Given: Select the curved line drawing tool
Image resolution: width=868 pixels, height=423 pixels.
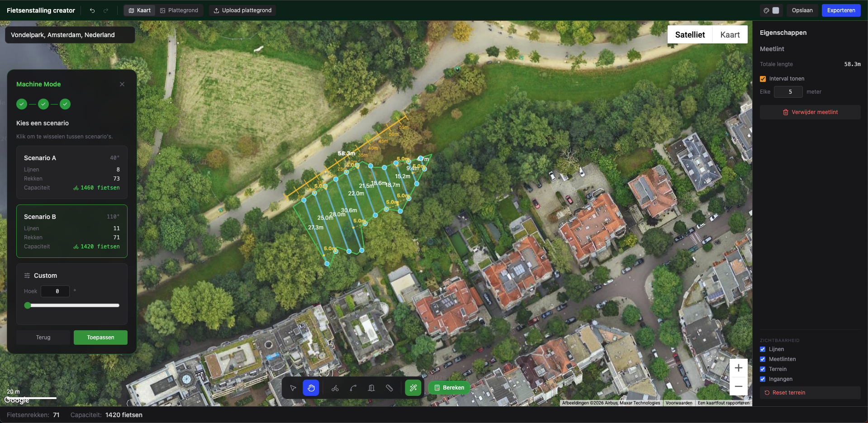Looking at the screenshot, I should tap(353, 388).
